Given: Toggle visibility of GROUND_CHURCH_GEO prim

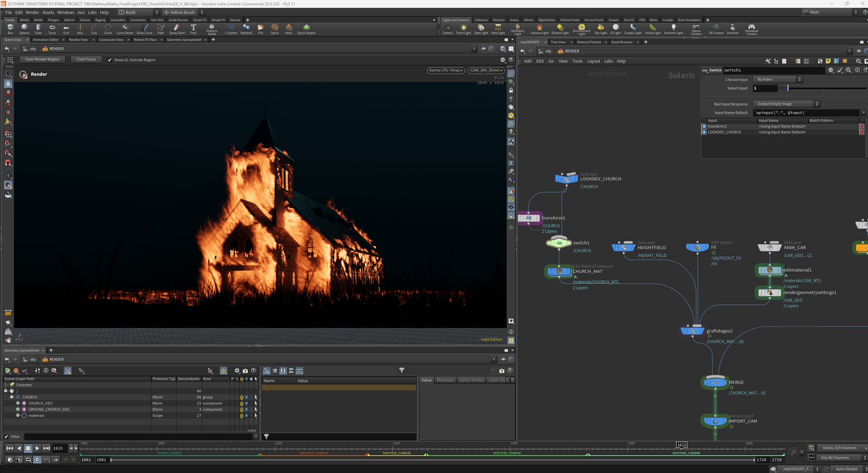Looking at the screenshot, I should [x=246, y=410].
